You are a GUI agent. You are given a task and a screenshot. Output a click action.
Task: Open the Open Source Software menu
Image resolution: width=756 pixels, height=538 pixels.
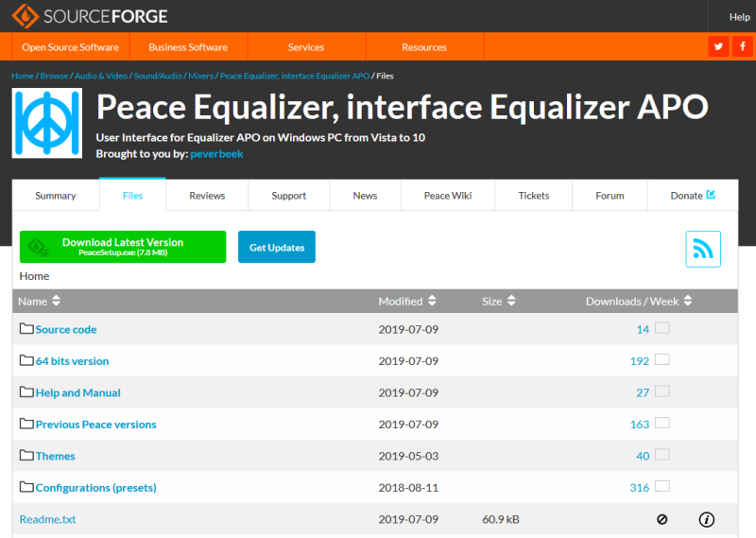70,47
